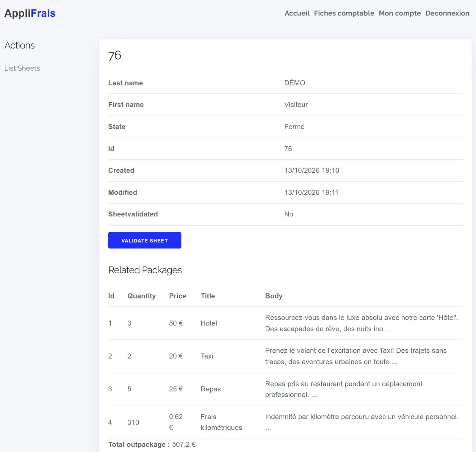Click the Modified date 13/10/2026 19:11
Image resolution: width=476 pixels, height=452 pixels.
point(311,192)
